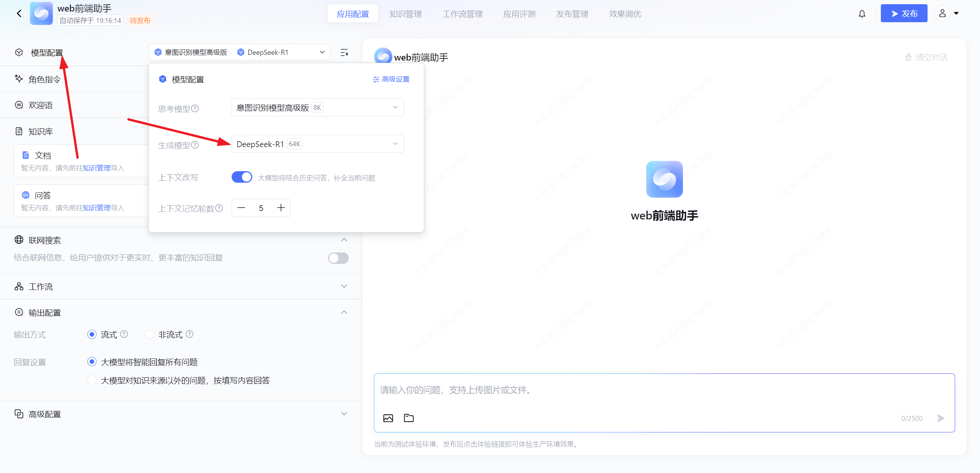The height and width of the screenshot is (473, 980).
Task: Select 大模型将智能回复所有问题 radio option
Action: (x=92, y=362)
